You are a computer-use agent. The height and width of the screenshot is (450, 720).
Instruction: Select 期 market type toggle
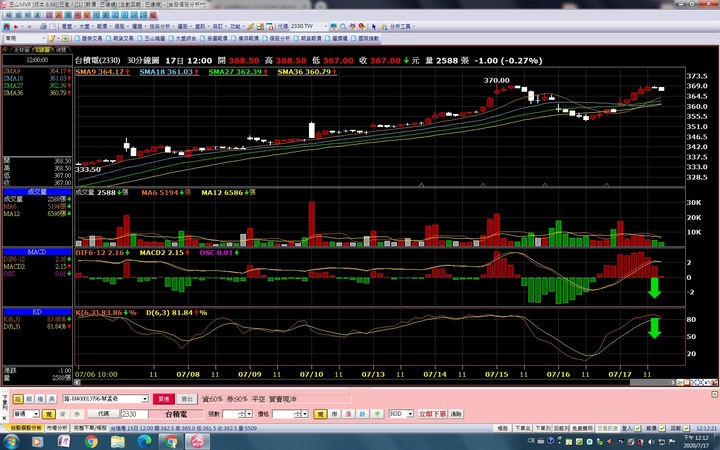(29, 399)
